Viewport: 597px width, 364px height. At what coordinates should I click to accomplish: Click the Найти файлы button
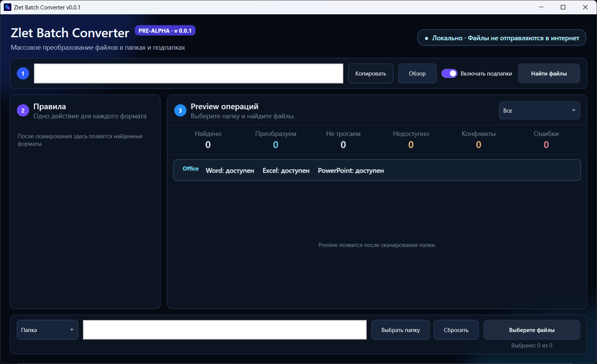point(549,73)
